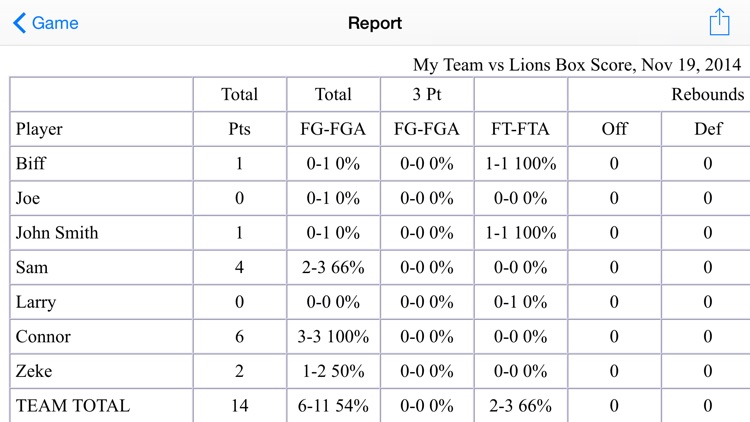Tap the Pts column header
Screen dimensions: 750x422
coord(239,129)
